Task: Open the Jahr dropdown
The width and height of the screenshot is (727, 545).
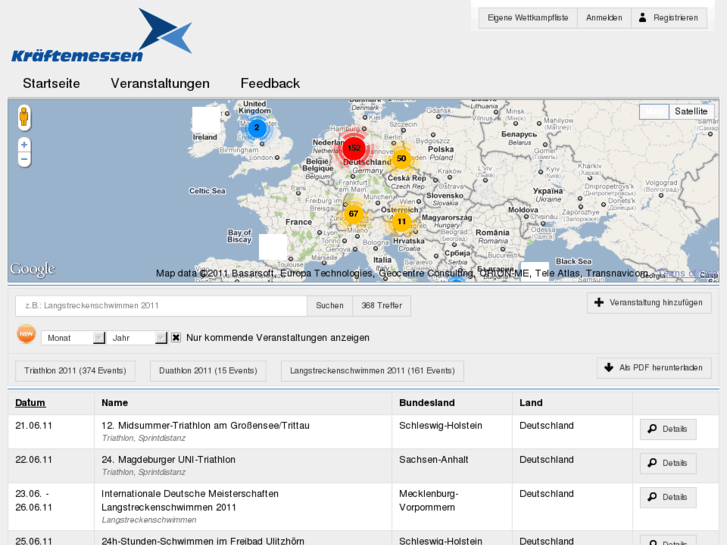Action: pos(137,338)
